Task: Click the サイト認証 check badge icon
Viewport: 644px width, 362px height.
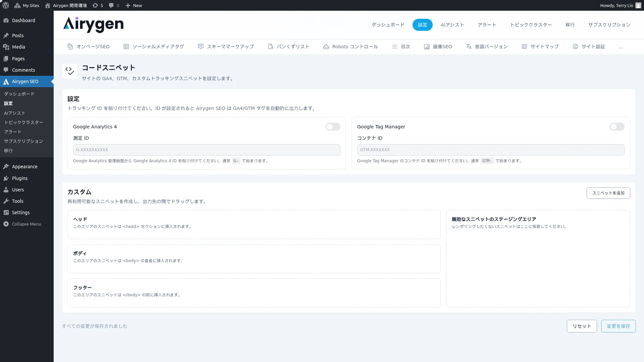Action: [x=575, y=47]
